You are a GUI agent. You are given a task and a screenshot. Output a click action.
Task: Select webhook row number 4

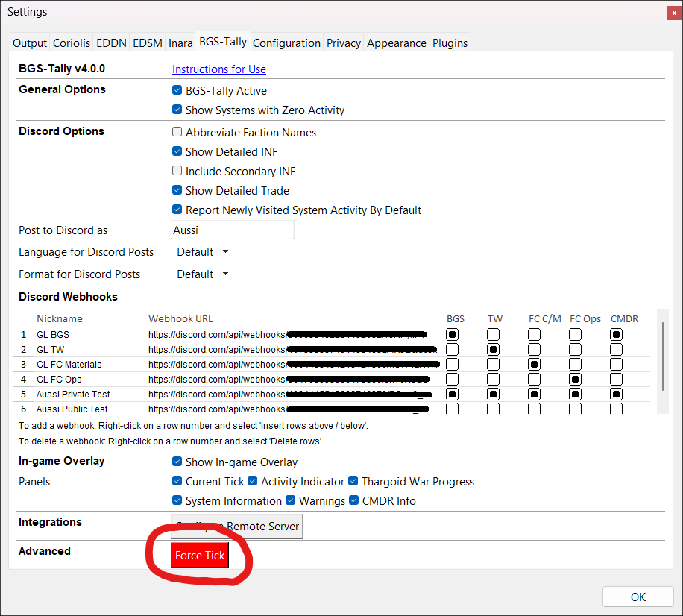point(24,380)
